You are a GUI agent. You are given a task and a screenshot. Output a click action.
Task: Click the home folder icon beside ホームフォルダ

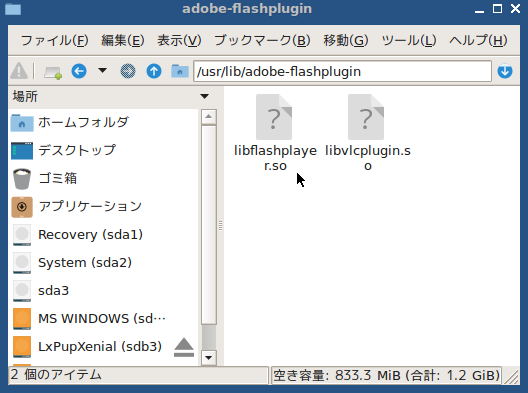tap(22, 123)
